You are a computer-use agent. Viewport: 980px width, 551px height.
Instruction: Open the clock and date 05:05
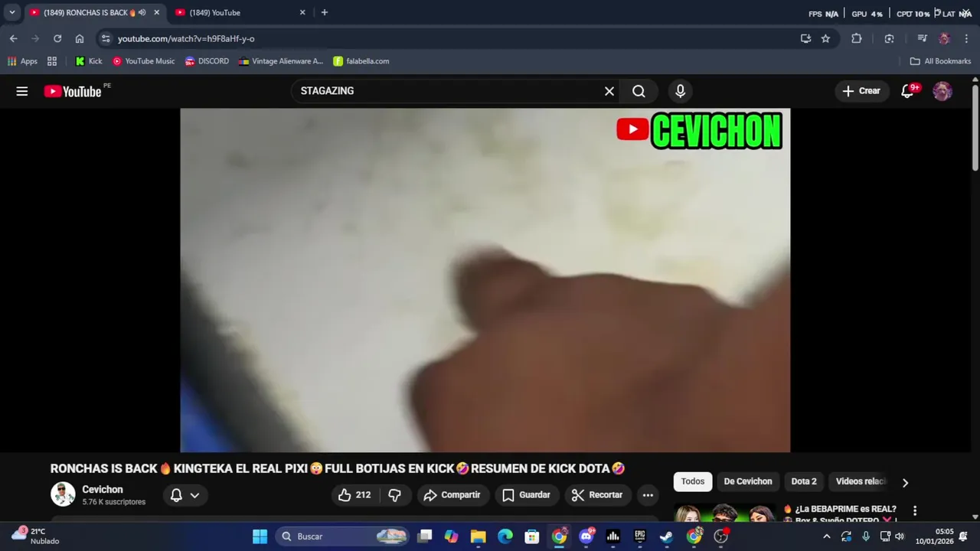tap(933, 536)
